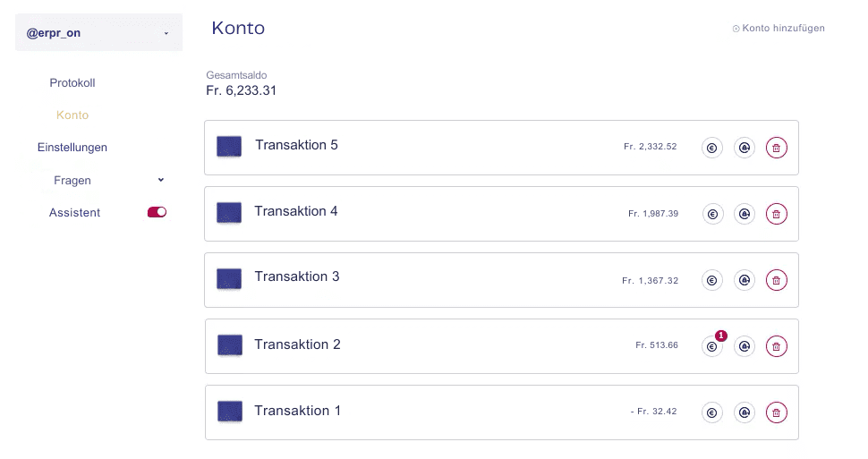Screen dimensions: 868x459
Task: Click the euro currency icon for Transaktion 4
Action: pos(712,214)
